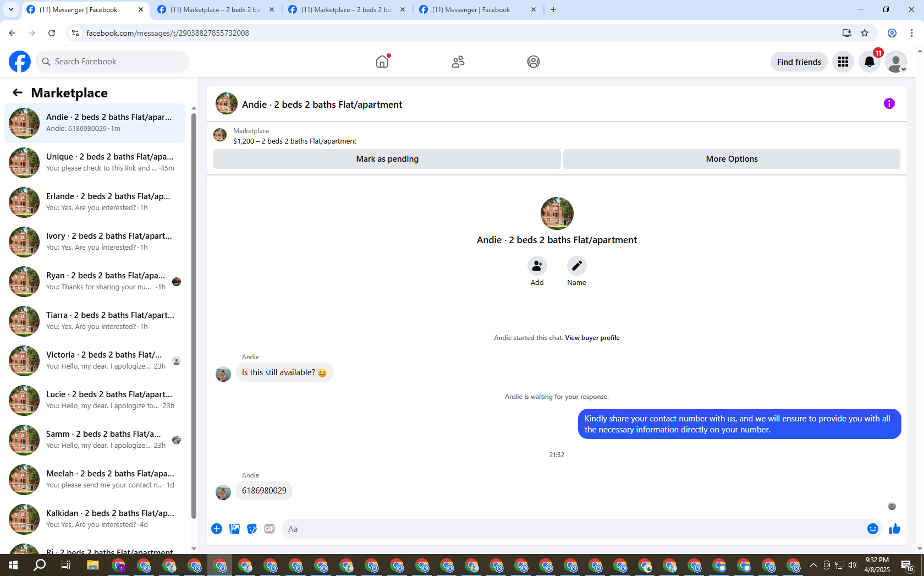Image resolution: width=924 pixels, height=576 pixels.
Task: Open the Chrome profile icon
Action: [x=892, y=33]
